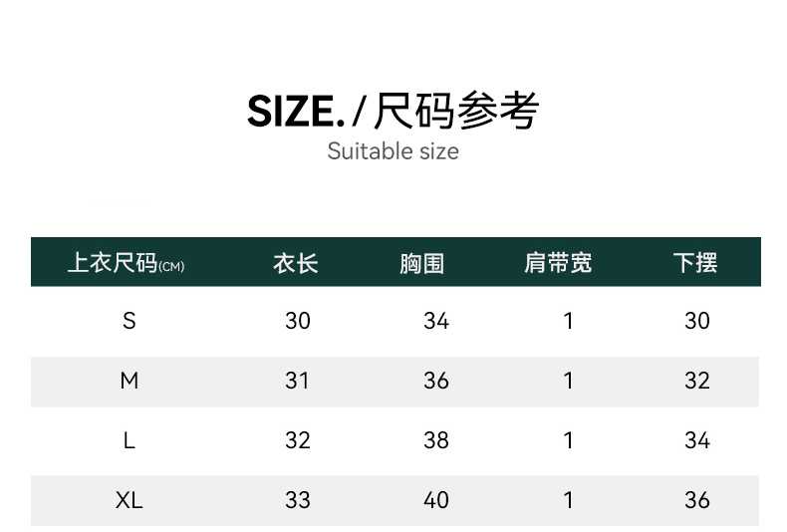
Task: Click the M size row label
Action: pyautogui.click(x=129, y=381)
